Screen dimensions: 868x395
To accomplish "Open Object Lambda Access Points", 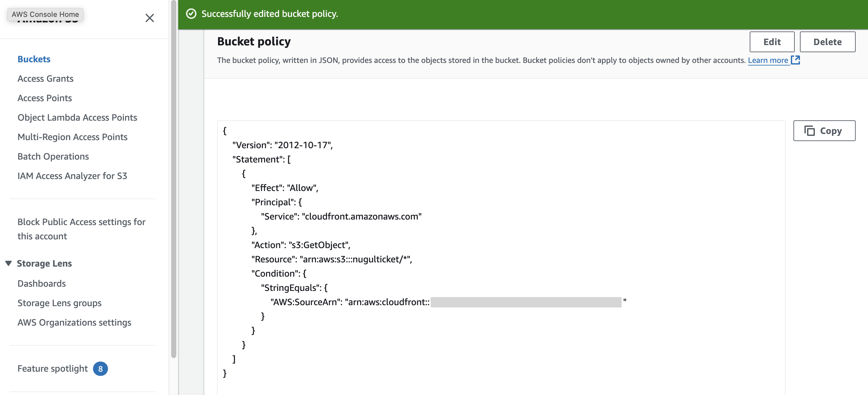I will [x=77, y=118].
